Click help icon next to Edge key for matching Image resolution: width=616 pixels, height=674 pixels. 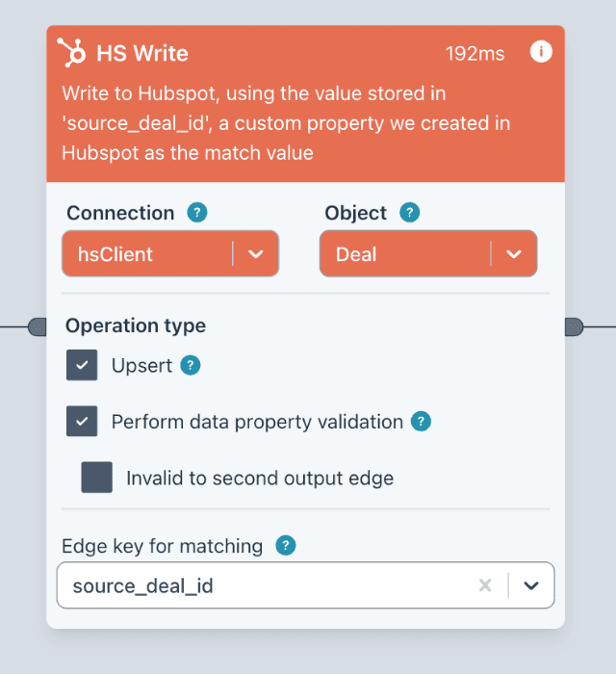tap(286, 546)
